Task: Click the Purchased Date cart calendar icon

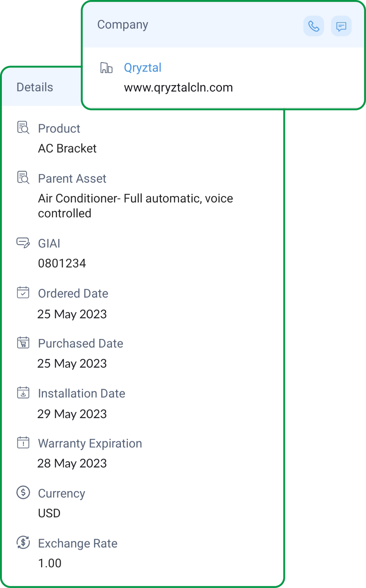Action: (x=23, y=342)
